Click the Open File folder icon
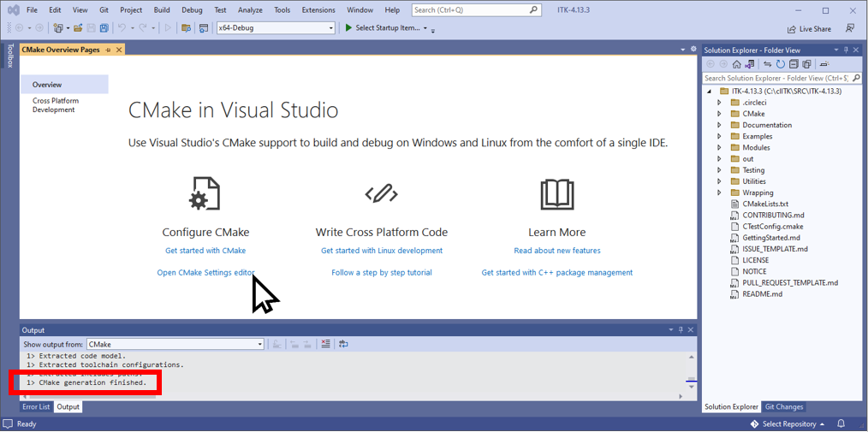 tap(78, 27)
